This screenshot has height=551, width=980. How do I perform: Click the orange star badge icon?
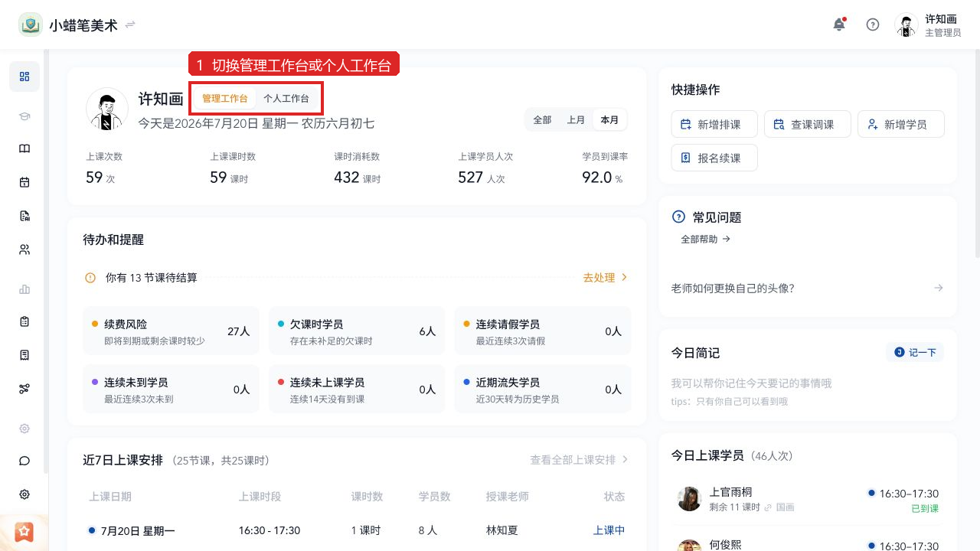point(24,531)
